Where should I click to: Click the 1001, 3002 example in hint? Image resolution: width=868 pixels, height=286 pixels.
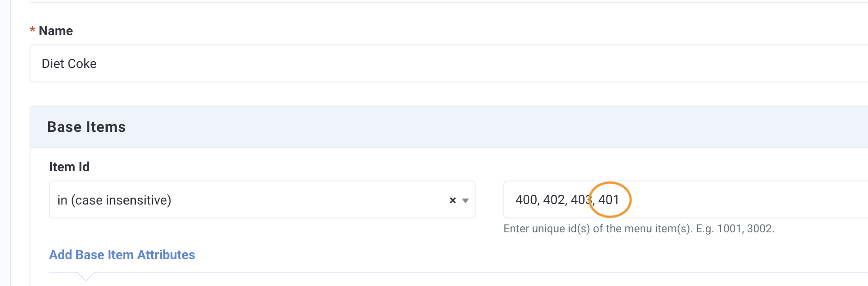coord(745,229)
